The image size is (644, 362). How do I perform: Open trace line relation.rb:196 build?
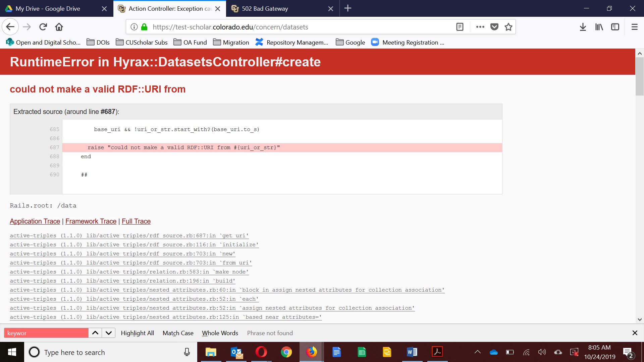pos(122,281)
